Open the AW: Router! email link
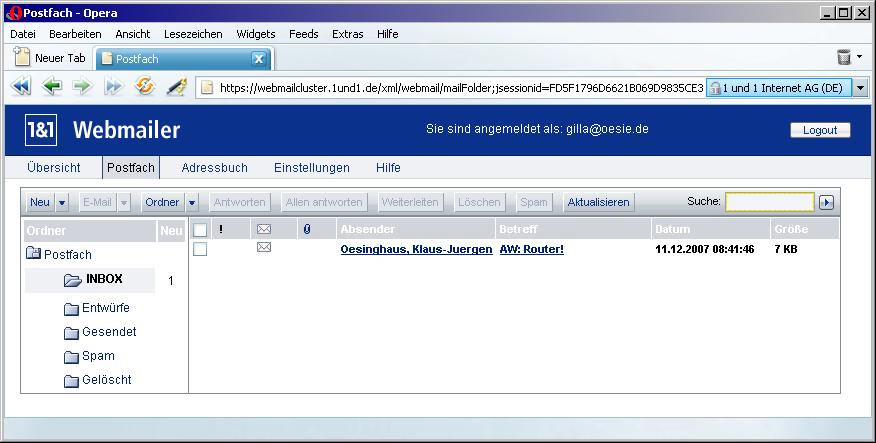This screenshot has width=876, height=443. (531, 249)
